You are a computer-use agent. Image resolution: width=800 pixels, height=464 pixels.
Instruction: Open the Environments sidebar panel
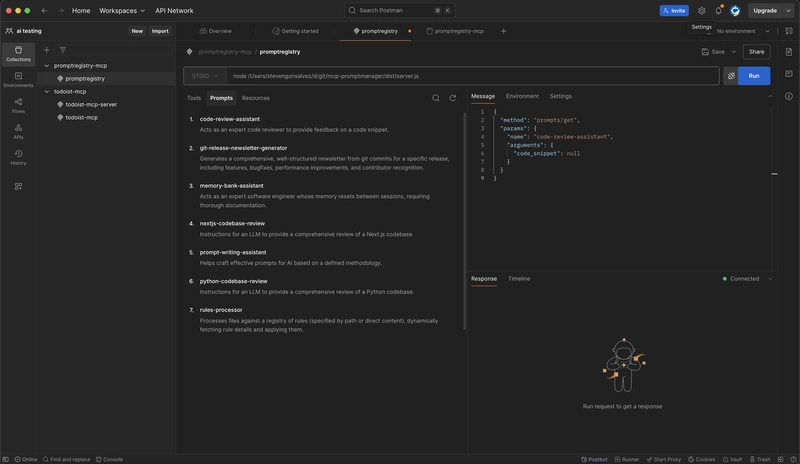click(x=18, y=80)
